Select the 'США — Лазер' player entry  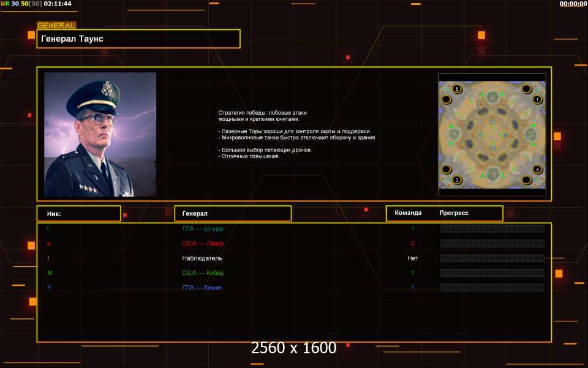203,243
